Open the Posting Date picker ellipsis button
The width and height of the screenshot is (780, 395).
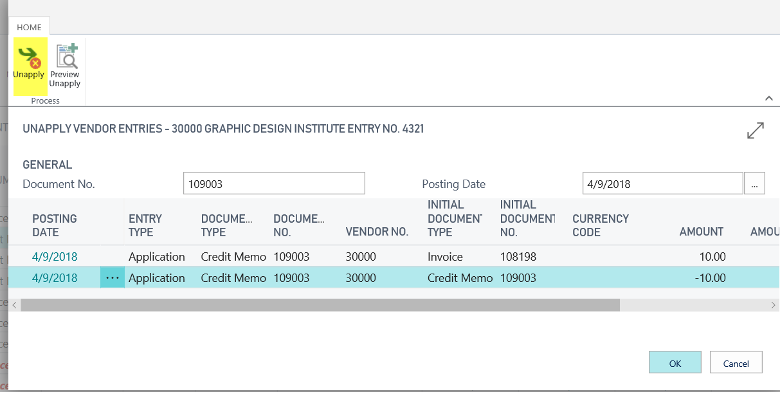755,184
